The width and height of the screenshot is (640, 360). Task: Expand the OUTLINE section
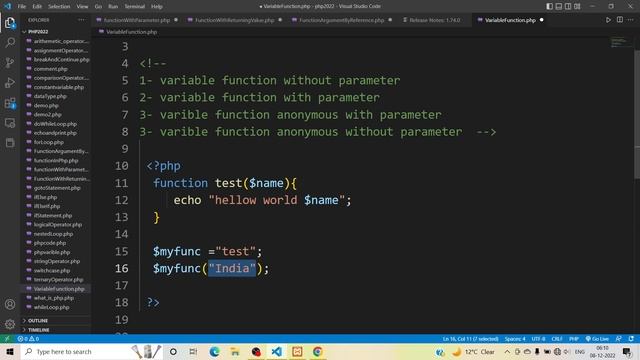[x=38, y=321]
